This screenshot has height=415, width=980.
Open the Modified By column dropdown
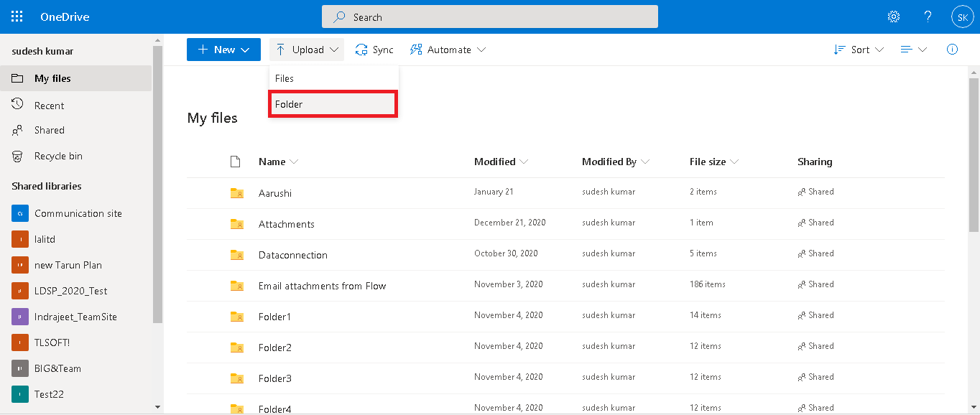coord(616,162)
